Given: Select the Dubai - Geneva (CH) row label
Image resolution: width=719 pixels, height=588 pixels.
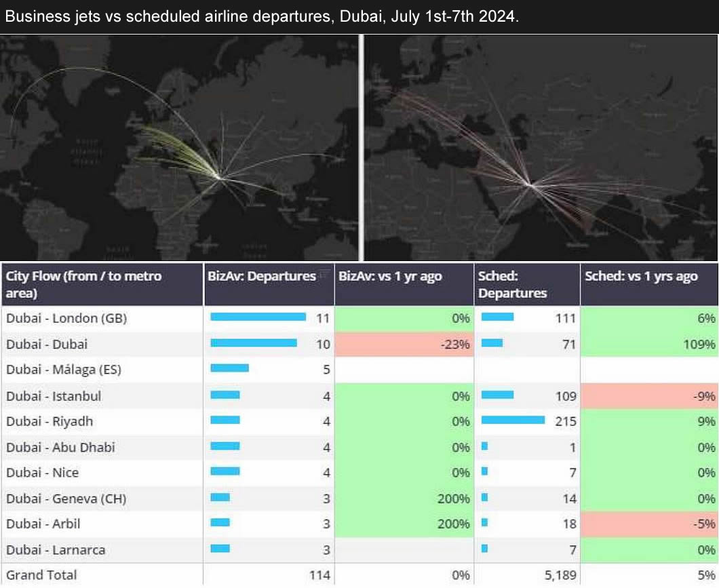Looking at the screenshot, I should point(66,498).
